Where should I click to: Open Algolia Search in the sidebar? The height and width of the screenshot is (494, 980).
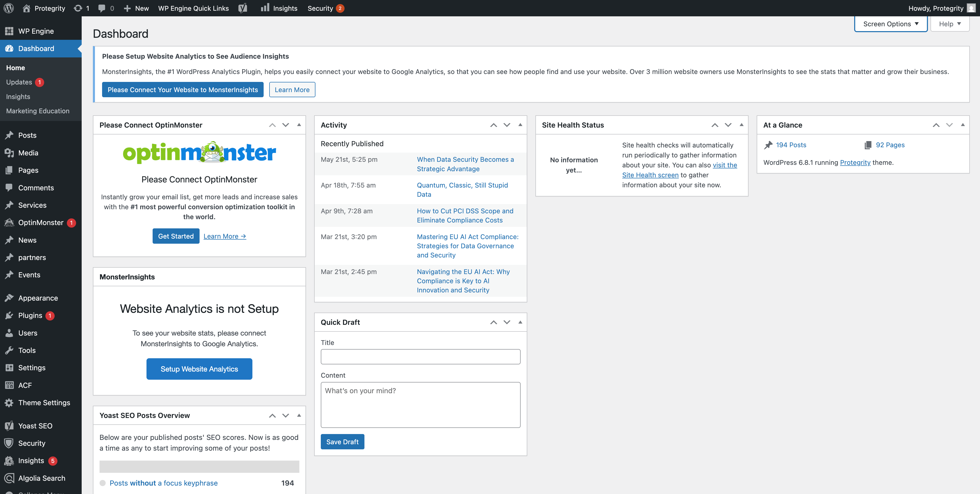41,478
